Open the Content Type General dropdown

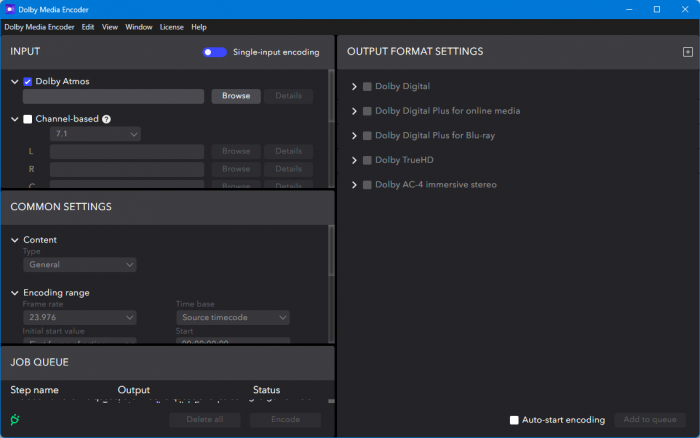[80, 265]
